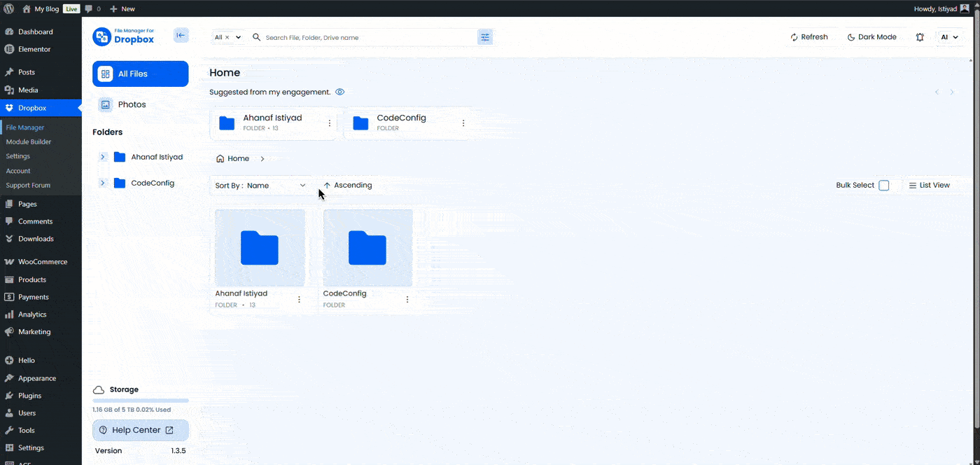Open the Help Center

click(x=140, y=430)
